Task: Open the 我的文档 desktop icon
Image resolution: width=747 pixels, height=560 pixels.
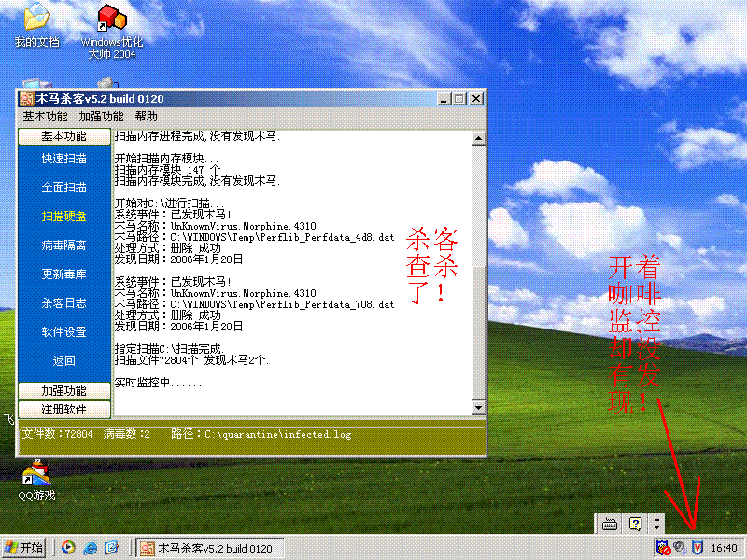Action: click(x=36, y=24)
